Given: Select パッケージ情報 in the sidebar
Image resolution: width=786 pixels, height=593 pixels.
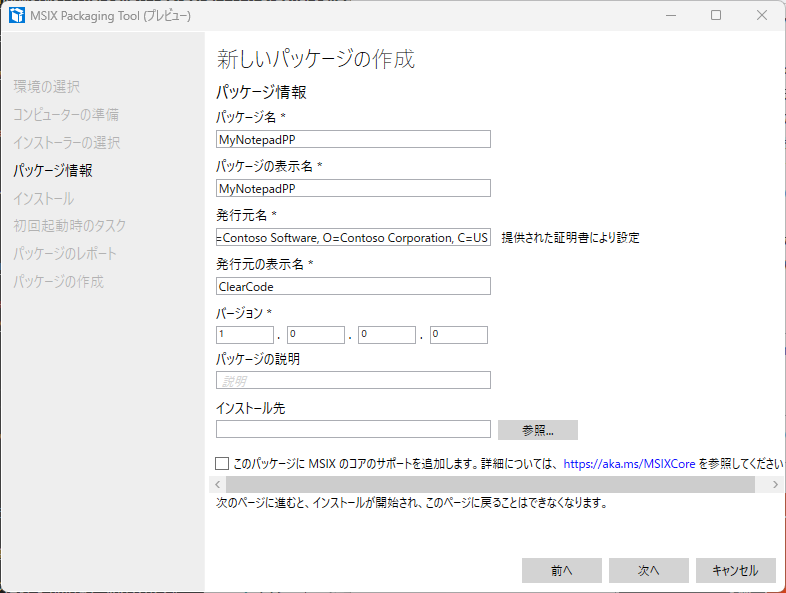Looking at the screenshot, I should point(53,170).
